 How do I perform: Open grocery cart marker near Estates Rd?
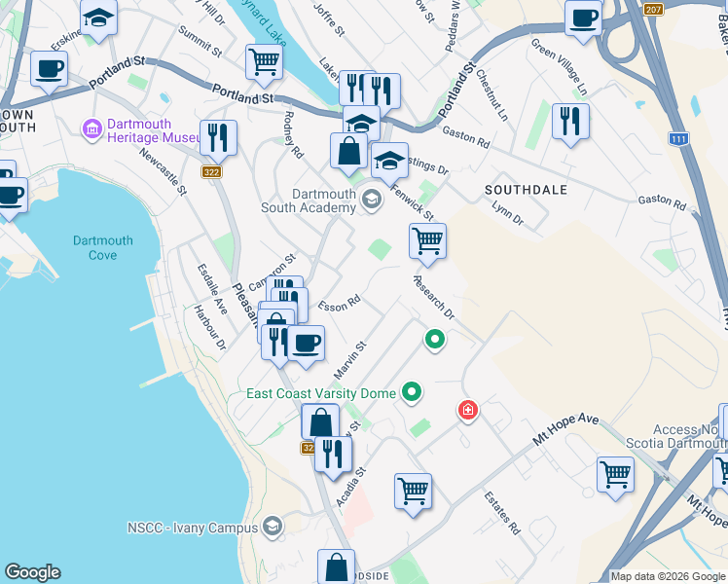click(414, 494)
